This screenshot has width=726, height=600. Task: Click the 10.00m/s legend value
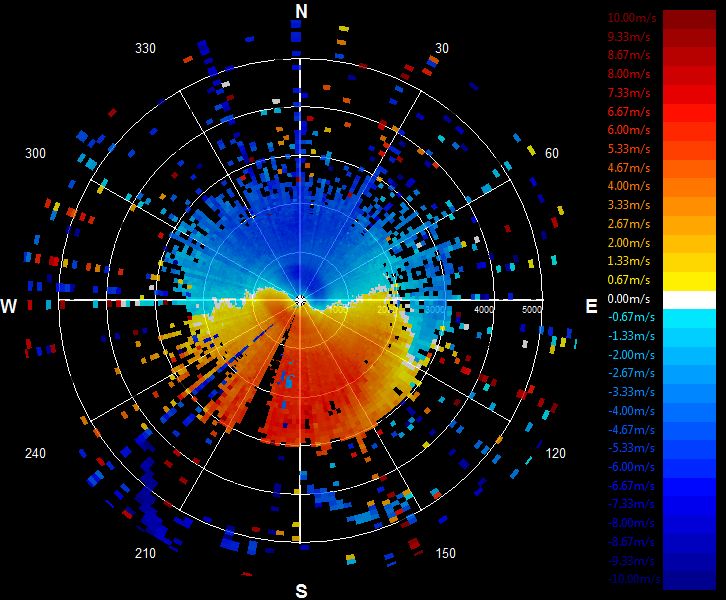point(632,18)
